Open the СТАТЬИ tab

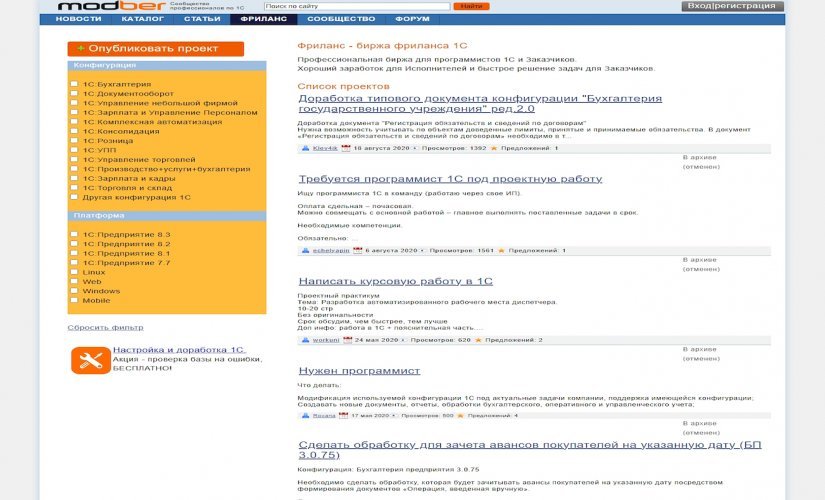tap(202, 19)
